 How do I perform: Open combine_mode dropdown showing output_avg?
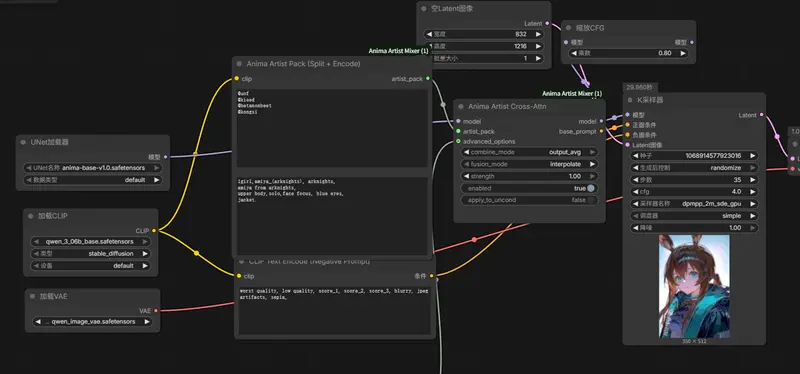click(x=530, y=152)
